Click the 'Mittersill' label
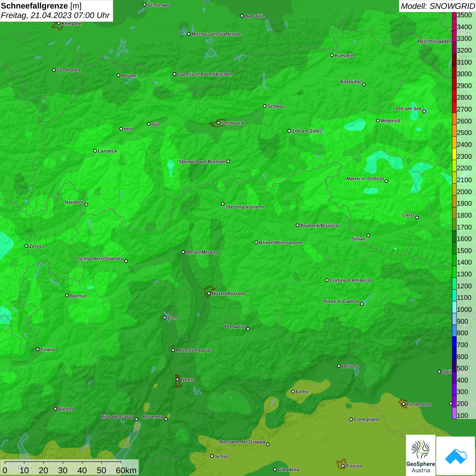Image resolution: width=476 pixels, height=476 pixels. [x=390, y=121]
